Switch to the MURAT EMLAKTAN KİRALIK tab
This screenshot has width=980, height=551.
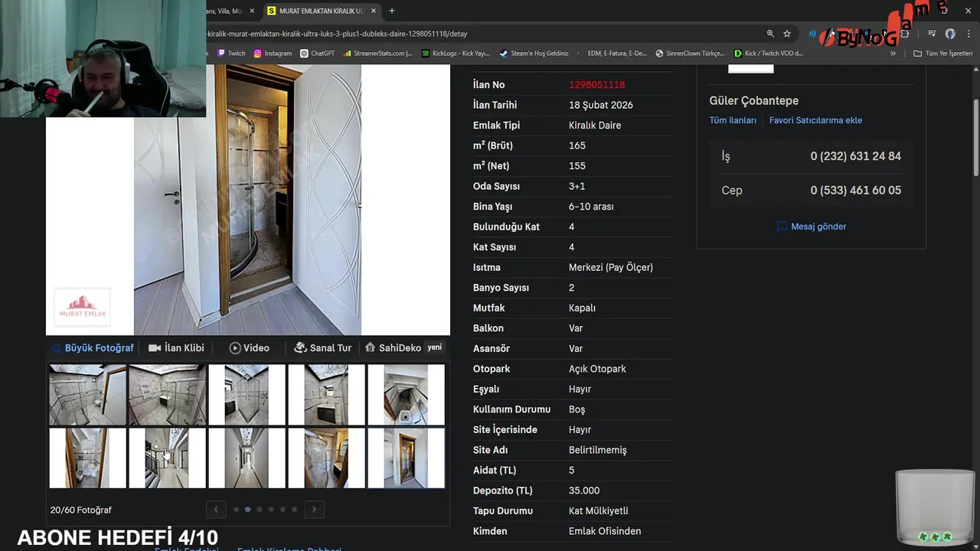(x=321, y=11)
